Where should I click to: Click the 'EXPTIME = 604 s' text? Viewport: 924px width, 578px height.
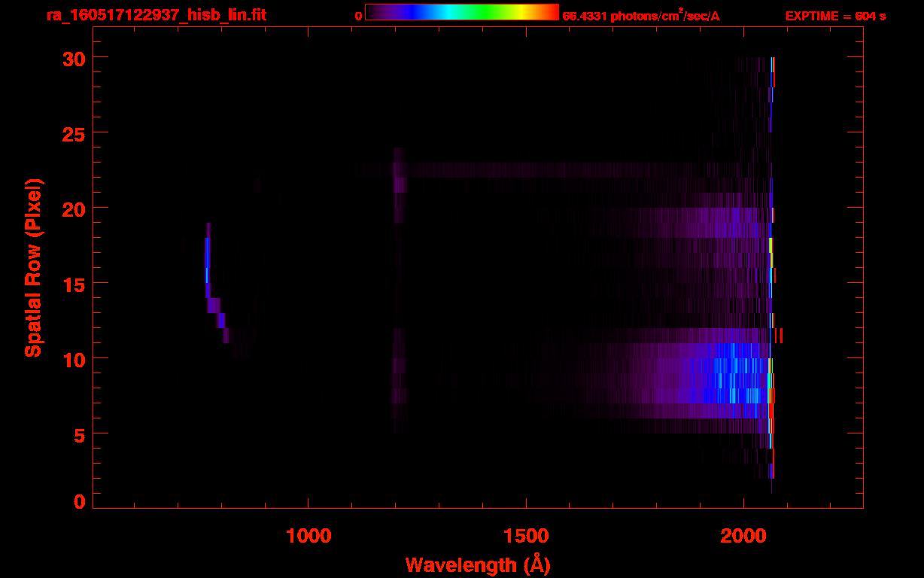[835, 16]
